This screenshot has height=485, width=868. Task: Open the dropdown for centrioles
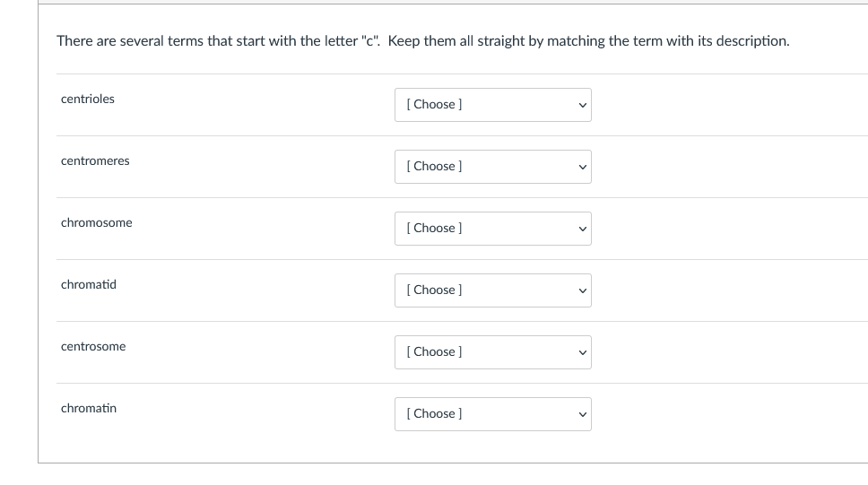click(x=492, y=105)
